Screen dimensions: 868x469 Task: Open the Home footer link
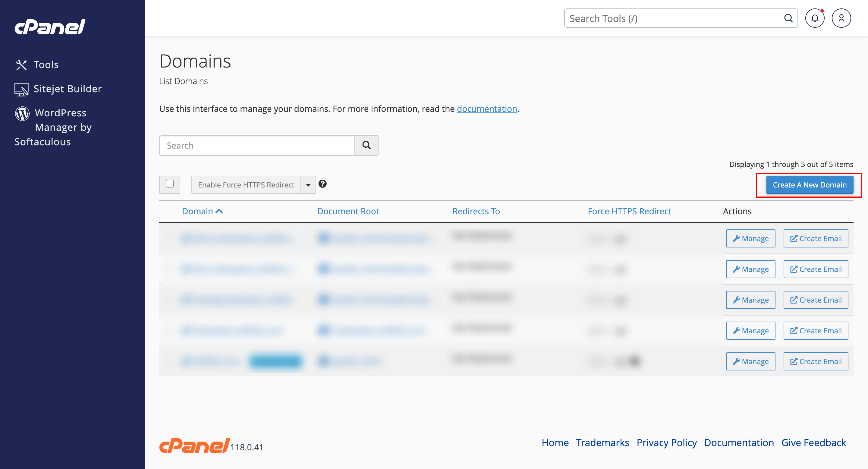coord(555,442)
